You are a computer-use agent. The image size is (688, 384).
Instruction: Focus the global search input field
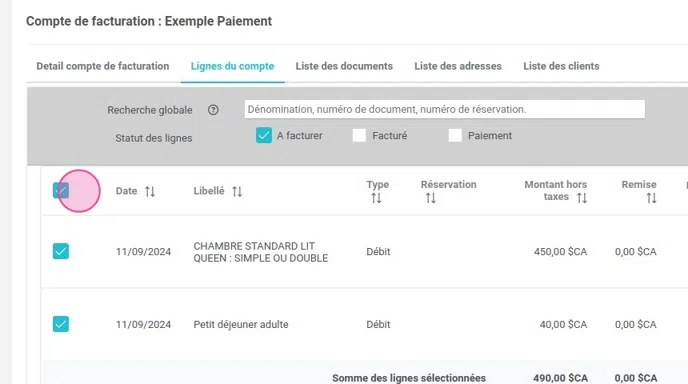click(444, 109)
